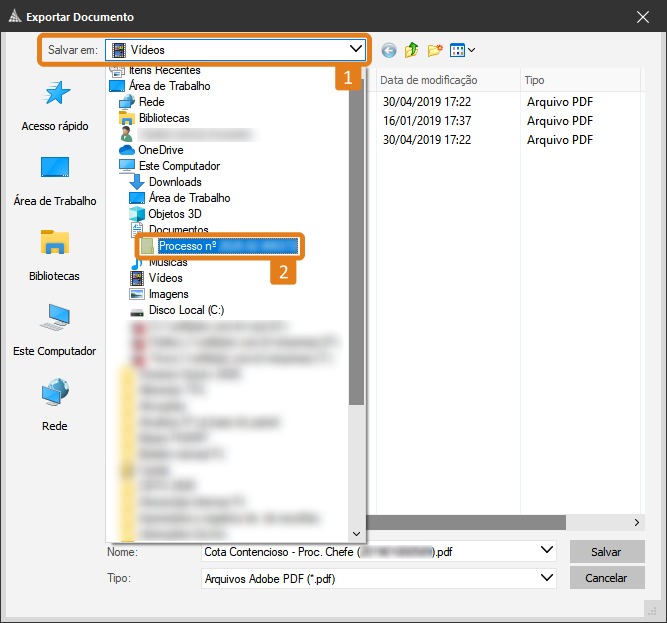Click the Back navigation arrow icon
Screen dimensions: 667x623
click(x=389, y=50)
